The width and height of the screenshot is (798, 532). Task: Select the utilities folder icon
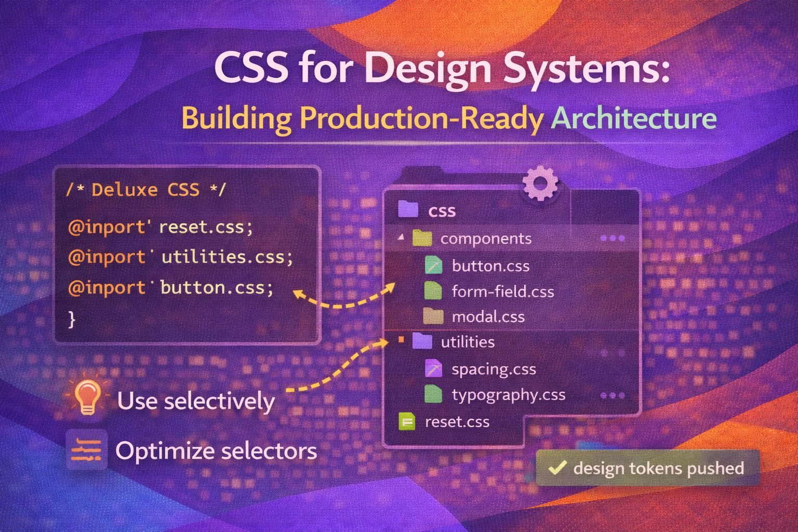pos(422,341)
